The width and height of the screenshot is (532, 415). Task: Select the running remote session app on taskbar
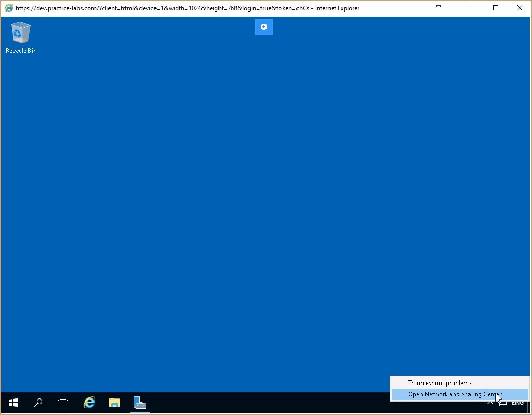pos(139,403)
